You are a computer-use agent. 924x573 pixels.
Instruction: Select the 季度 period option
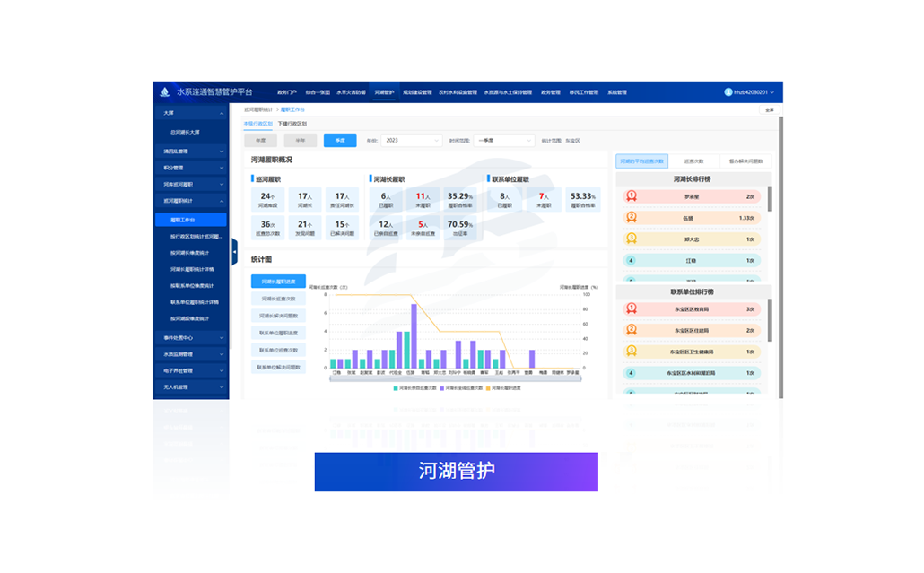tap(340, 141)
